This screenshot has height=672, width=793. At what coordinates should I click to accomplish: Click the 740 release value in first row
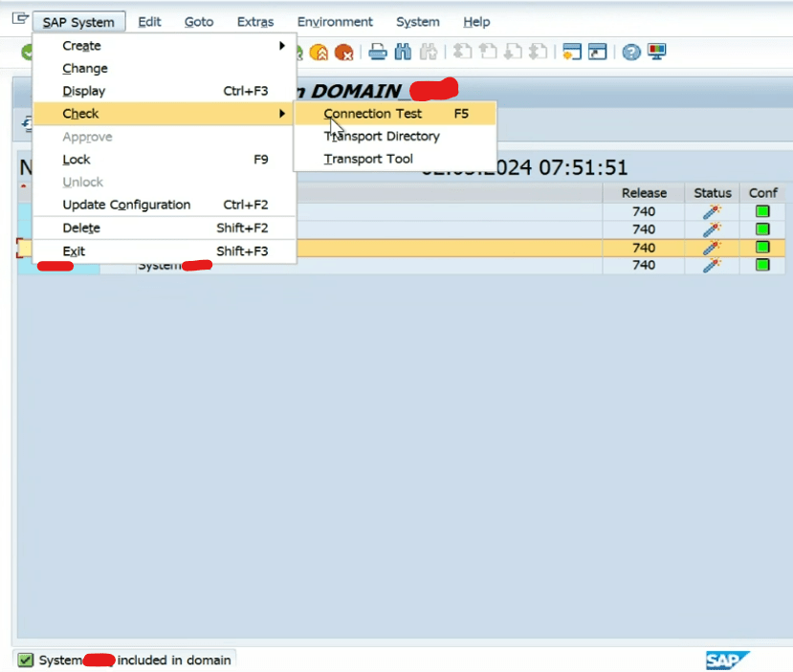click(x=644, y=211)
